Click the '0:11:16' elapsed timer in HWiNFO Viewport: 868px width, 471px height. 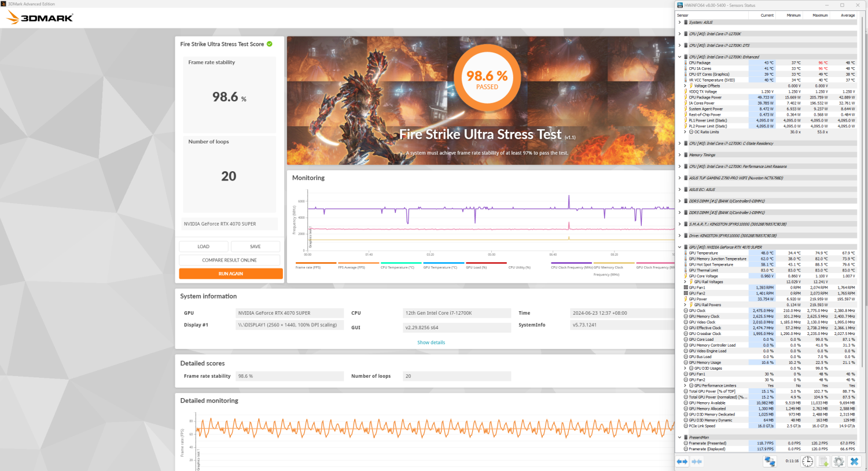[x=792, y=461]
